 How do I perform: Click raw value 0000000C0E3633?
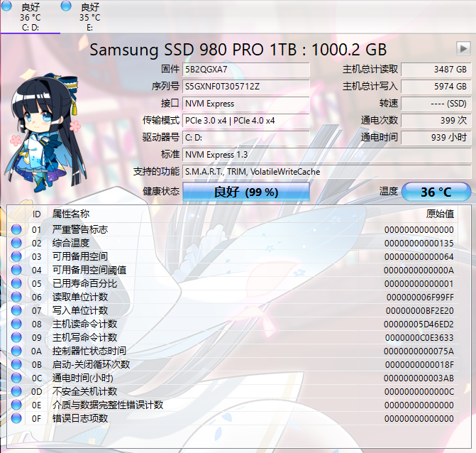(x=419, y=337)
